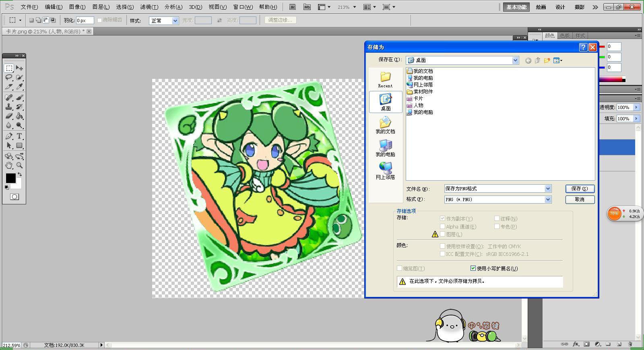Select the Clone Stamp tool
The height and width of the screenshot is (350, 644).
[9, 107]
